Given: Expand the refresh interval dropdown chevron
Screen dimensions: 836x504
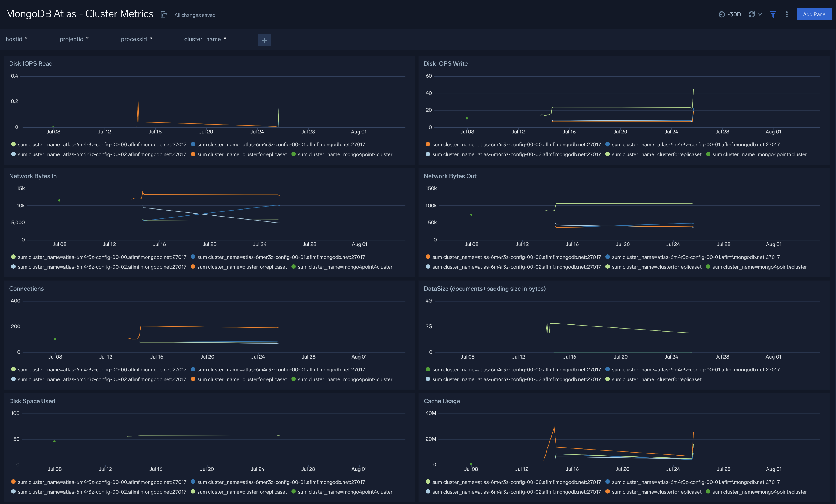Looking at the screenshot, I should (760, 14).
